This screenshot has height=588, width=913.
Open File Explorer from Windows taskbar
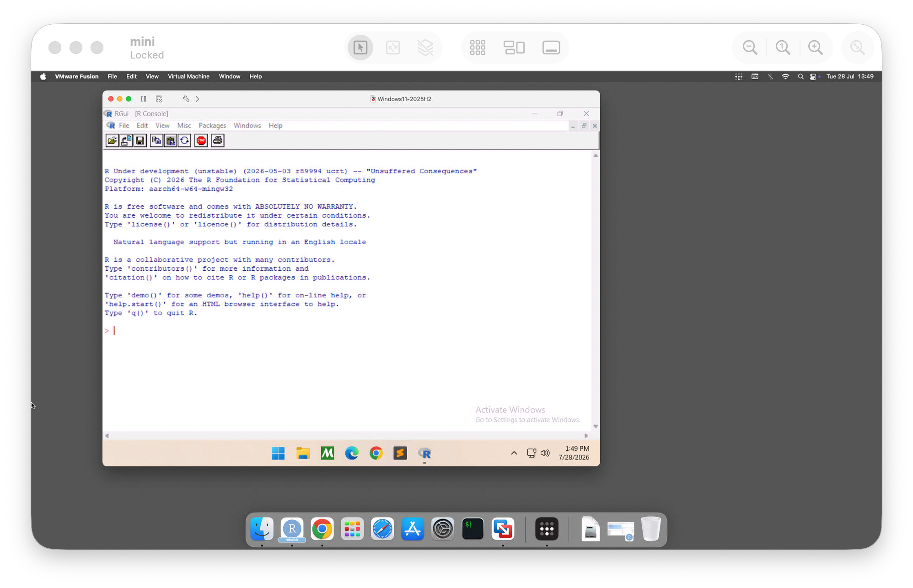(x=303, y=453)
